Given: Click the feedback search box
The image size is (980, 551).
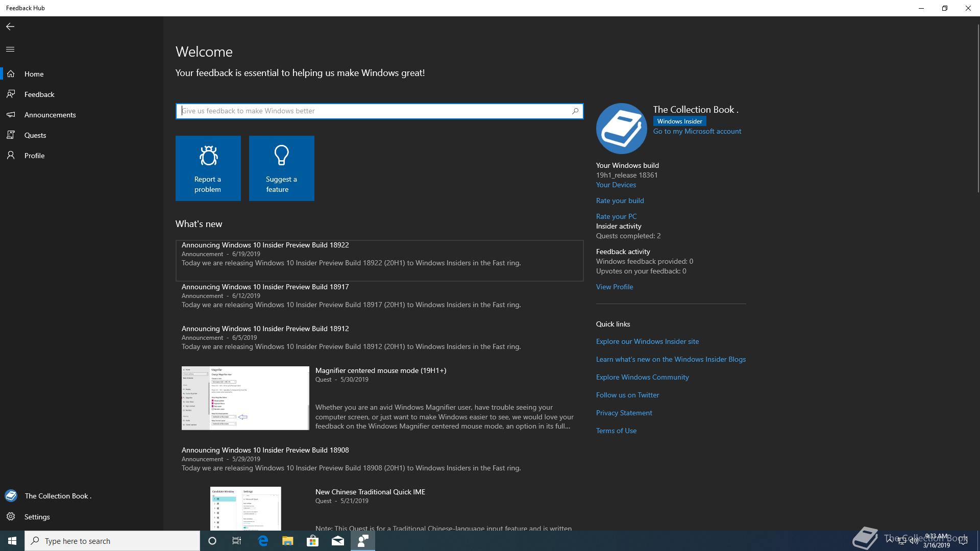Looking at the screenshot, I should pos(379,111).
